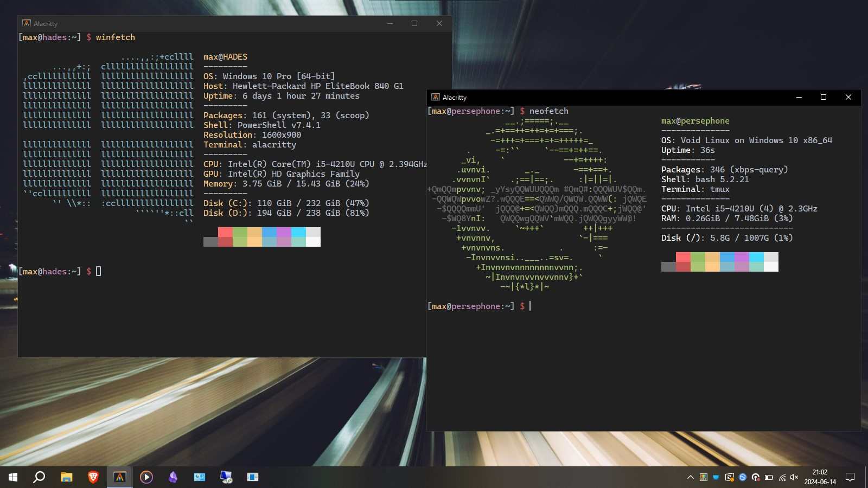Open the blue window panel taskbar icon
868x488 pixels.
pos(252,477)
